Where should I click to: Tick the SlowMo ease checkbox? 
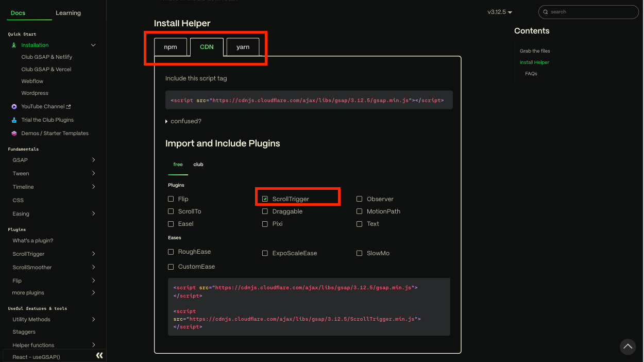tap(360, 253)
